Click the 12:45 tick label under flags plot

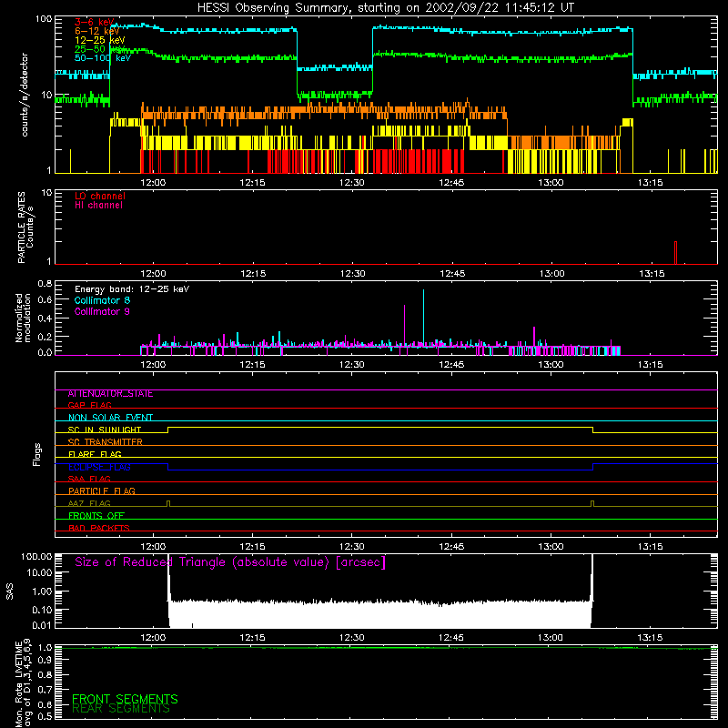click(451, 547)
